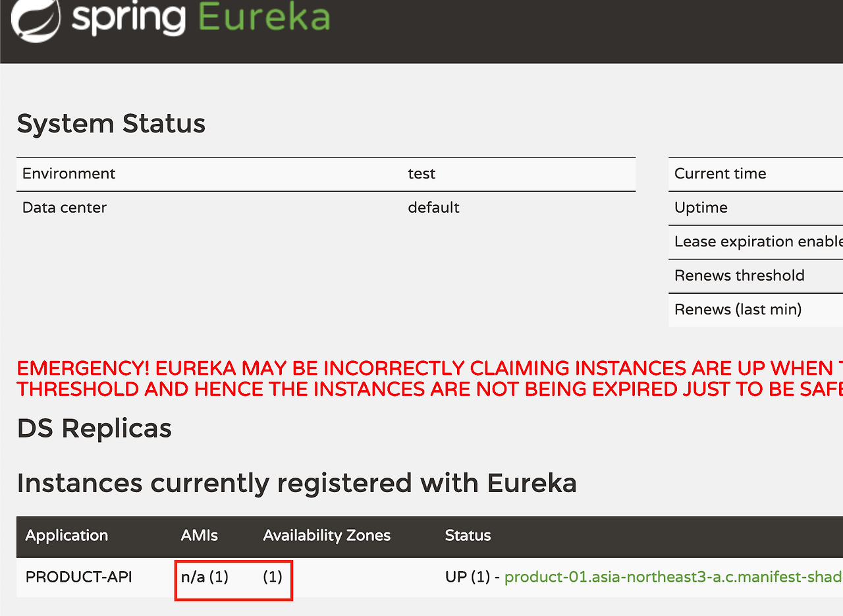Click the 'default' data center value
The image size is (843, 616).
pyautogui.click(x=433, y=208)
